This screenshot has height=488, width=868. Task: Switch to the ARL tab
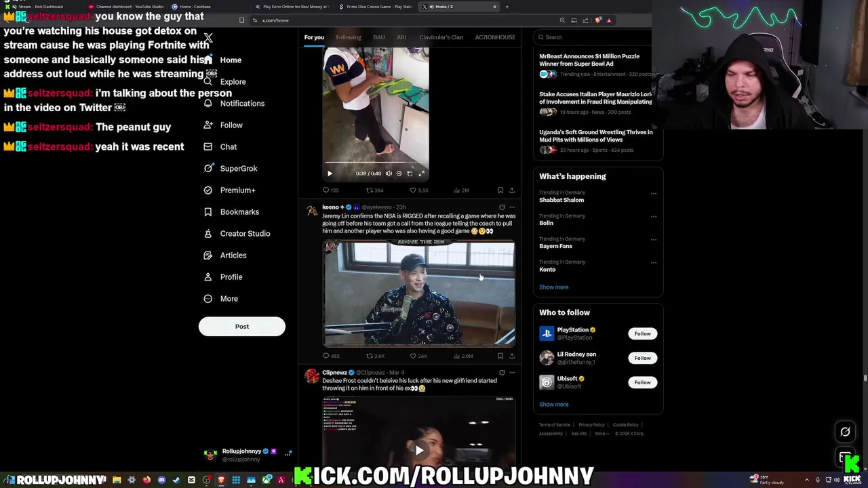coord(402,37)
